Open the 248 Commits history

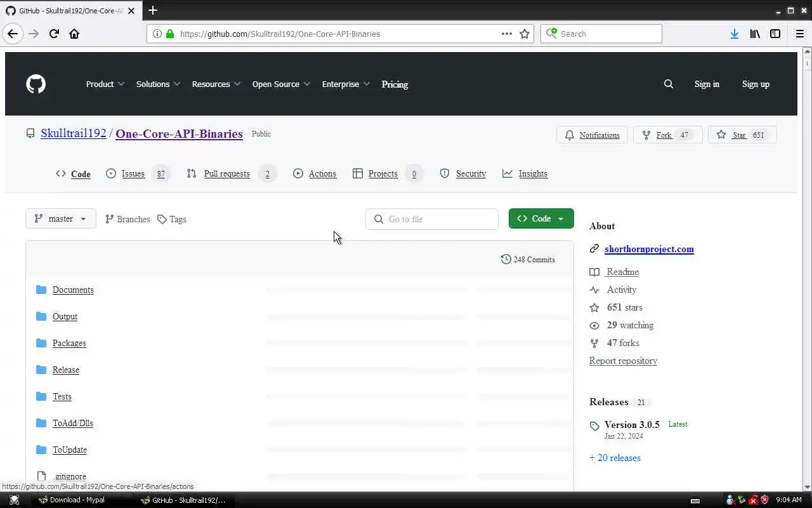pos(528,259)
